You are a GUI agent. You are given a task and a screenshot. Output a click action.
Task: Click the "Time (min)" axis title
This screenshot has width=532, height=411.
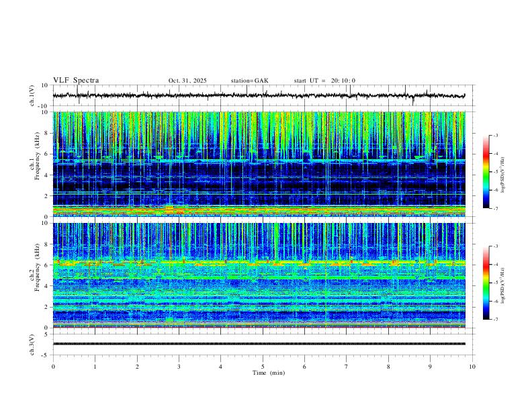coord(269,373)
